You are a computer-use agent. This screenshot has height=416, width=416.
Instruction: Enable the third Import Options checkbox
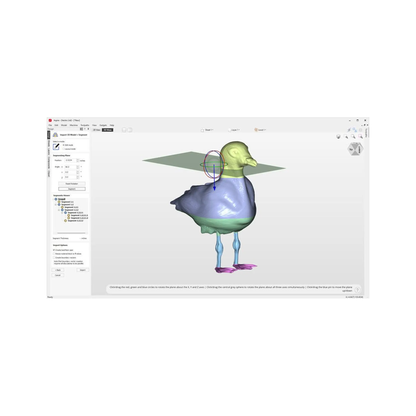click(54, 257)
